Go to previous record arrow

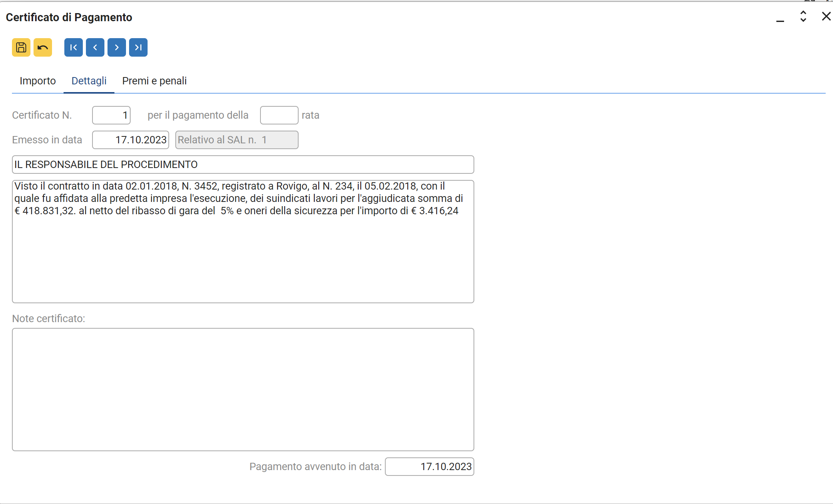95,47
